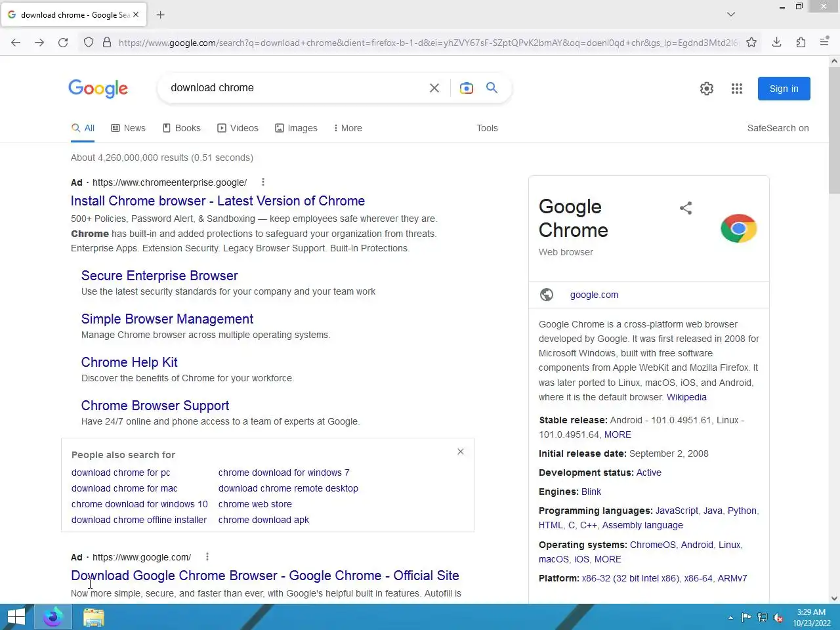Open the Firefox downloads panel
Viewport: 840px width, 630px height.
tap(776, 42)
